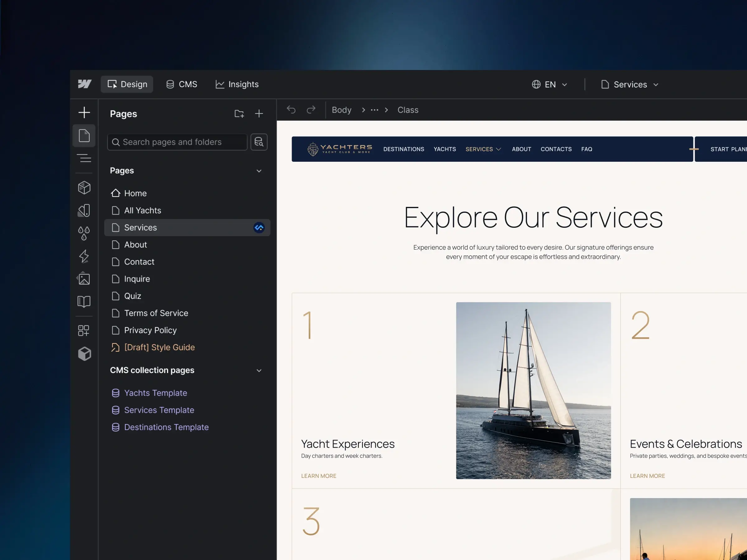This screenshot has height=560, width=747.
Task: Select the sunset harbor image
Action: click(x=688, y=529)
